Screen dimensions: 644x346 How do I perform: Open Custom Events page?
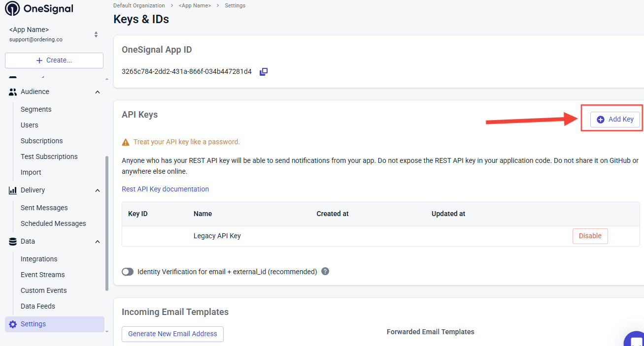(44, 290)
